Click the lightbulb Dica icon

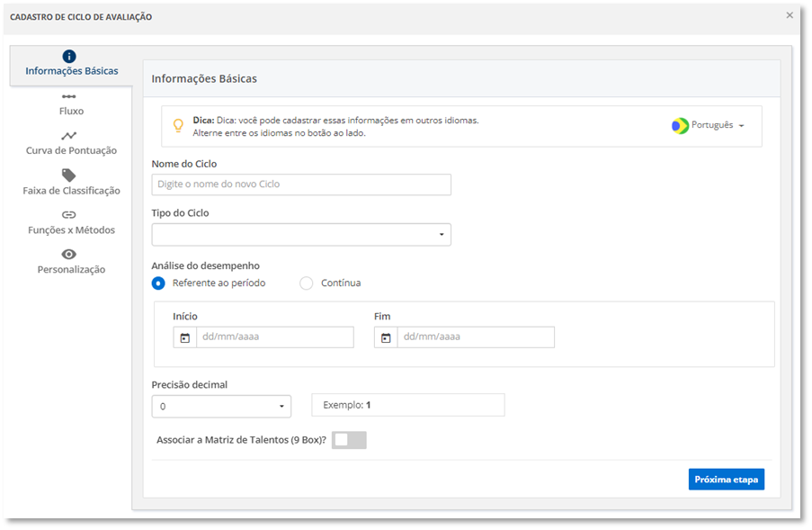point(178,126)
